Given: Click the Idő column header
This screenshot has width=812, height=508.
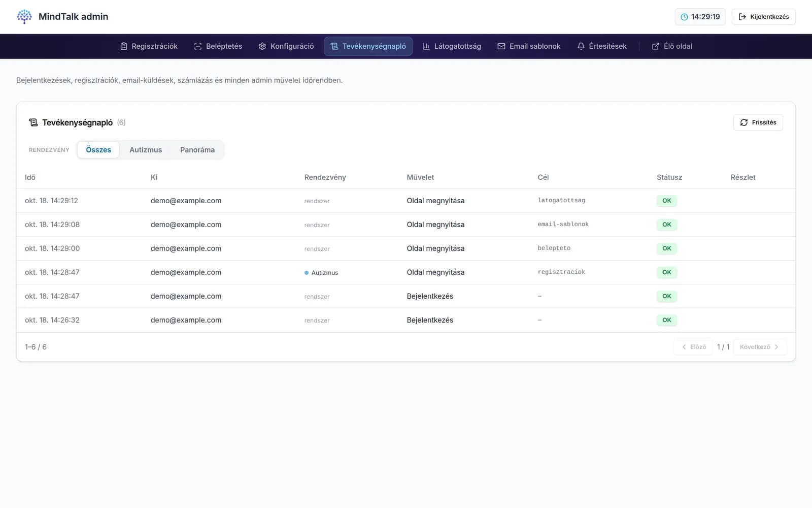Looking at the screenshot, I should (x=30, y=177).
